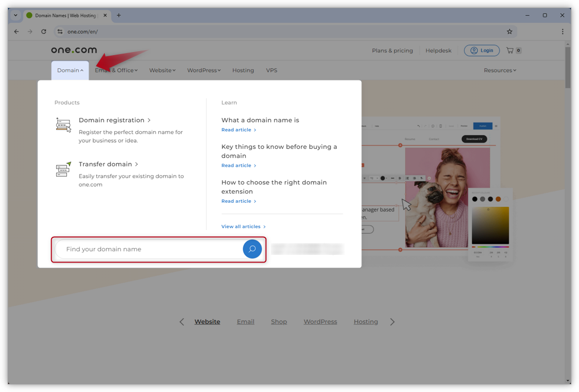Open the Chrome three-dot menu
The image size is (579, 392).
point(562,31)
